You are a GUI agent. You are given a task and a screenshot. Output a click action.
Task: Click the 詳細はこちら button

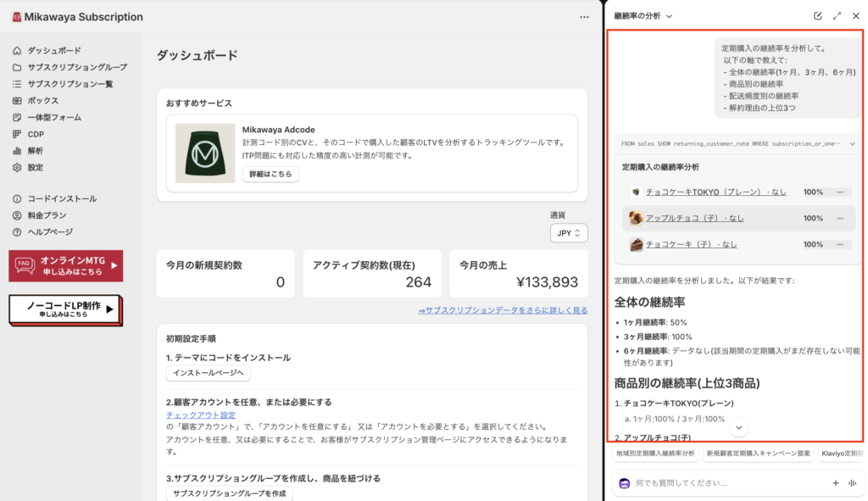[270, 174]
